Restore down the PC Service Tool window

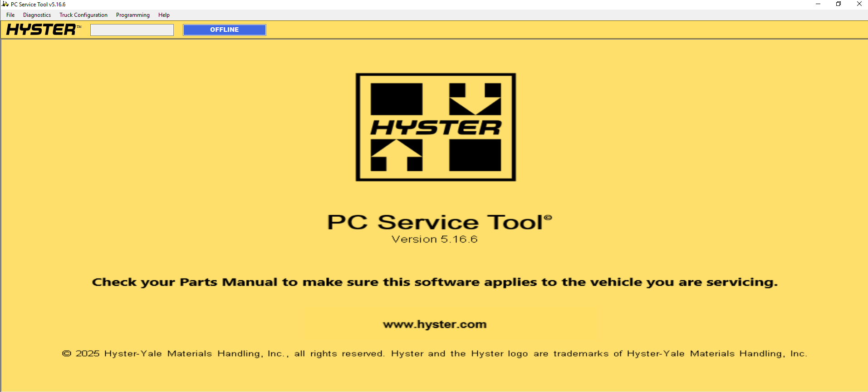[839, 4]
